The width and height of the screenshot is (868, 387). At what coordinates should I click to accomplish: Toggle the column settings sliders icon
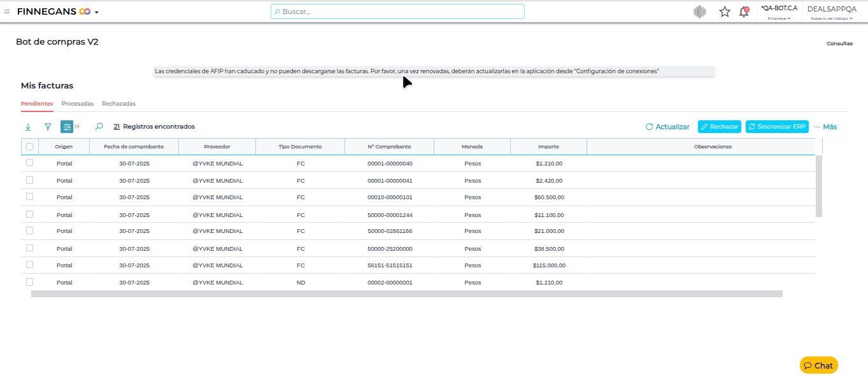pyautogui.click(x=67, y=127)
